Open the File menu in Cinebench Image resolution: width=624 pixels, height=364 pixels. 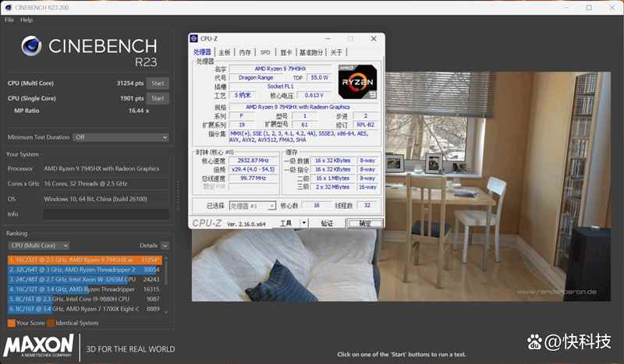(9, 20)
